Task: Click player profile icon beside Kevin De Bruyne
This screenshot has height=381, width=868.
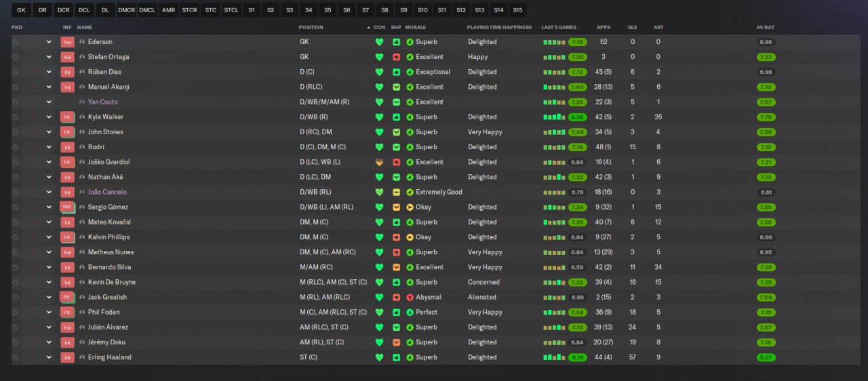Action: tap(82, 282)
